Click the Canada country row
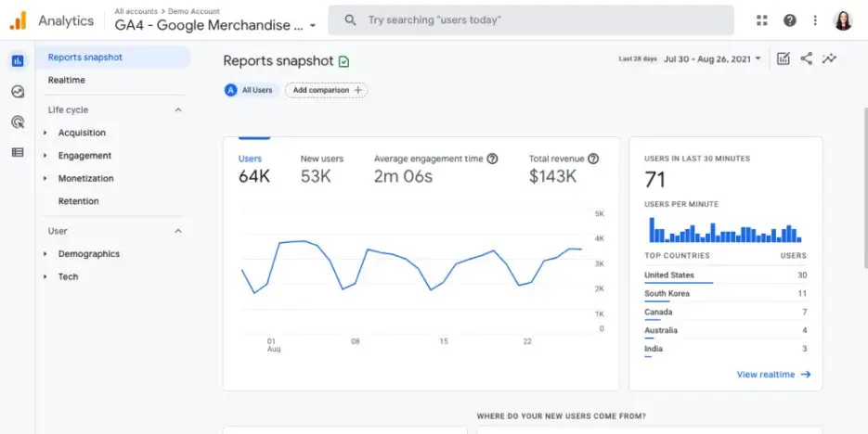868x434 pixels. tap(725, 313)
